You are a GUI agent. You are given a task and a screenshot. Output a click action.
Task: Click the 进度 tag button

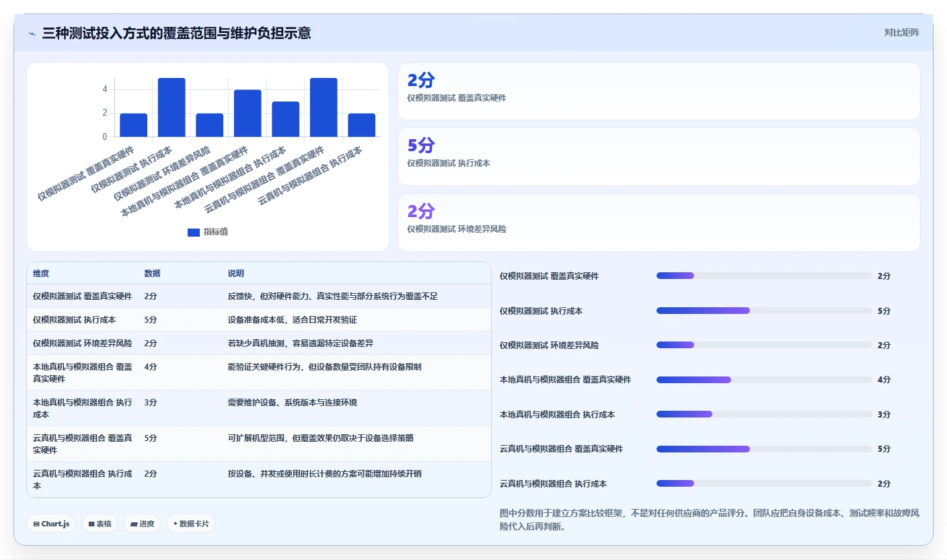click(x=142, y=524)
